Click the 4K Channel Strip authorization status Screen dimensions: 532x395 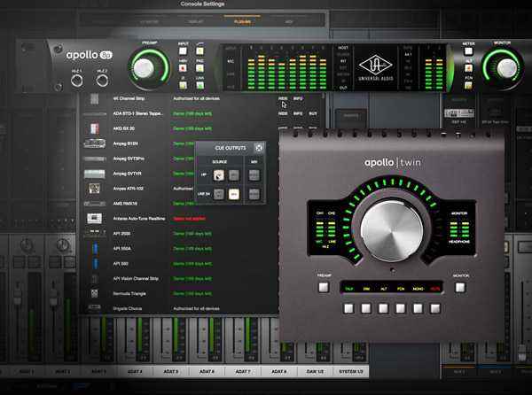point(197,98)
